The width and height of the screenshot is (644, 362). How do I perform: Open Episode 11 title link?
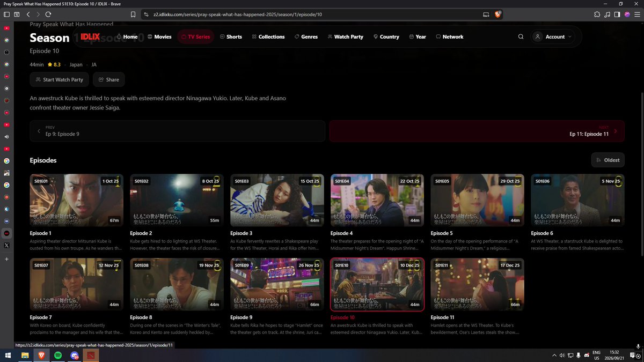point(443,317)
